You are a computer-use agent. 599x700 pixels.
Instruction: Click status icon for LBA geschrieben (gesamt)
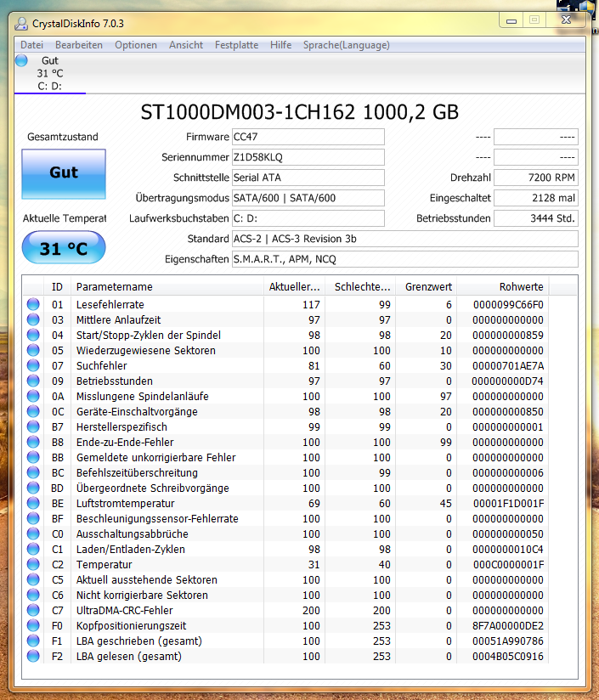tap(33, 641)
